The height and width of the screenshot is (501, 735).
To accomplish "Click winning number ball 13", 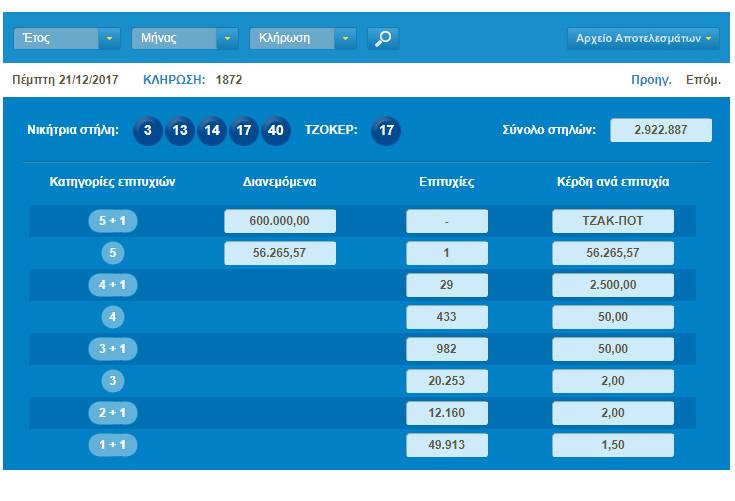I will coord(179,131).
